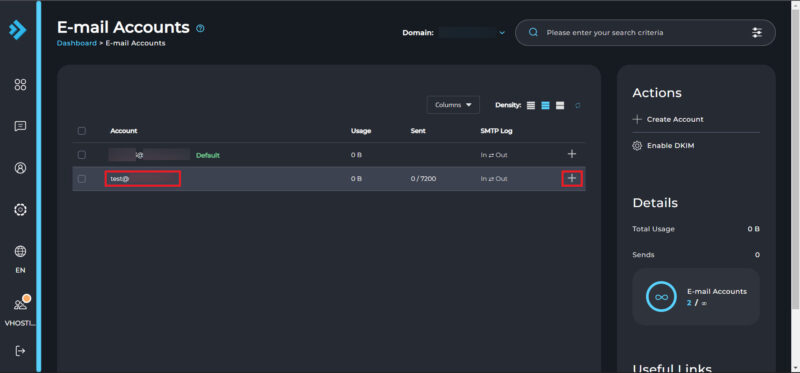This screenshot has width=800, height=373.
Task: Sort by Usage column header
Action: (361, 131)
